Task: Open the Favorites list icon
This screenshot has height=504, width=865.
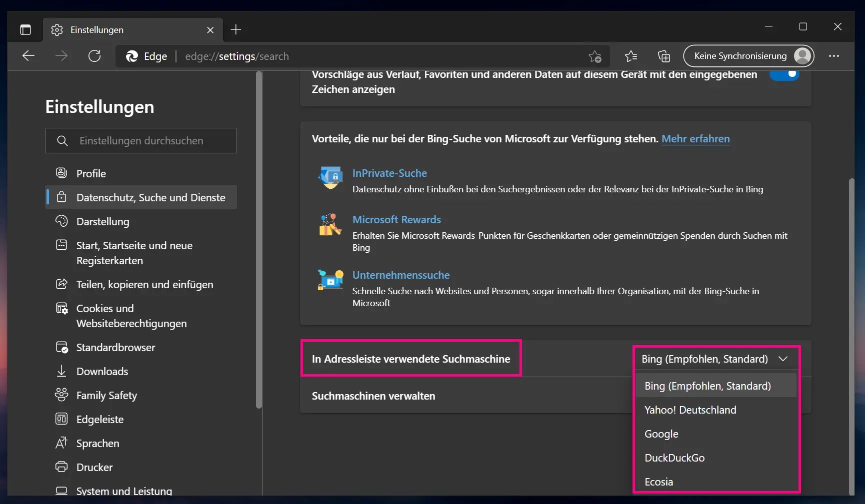Action: tap(631, 56)
